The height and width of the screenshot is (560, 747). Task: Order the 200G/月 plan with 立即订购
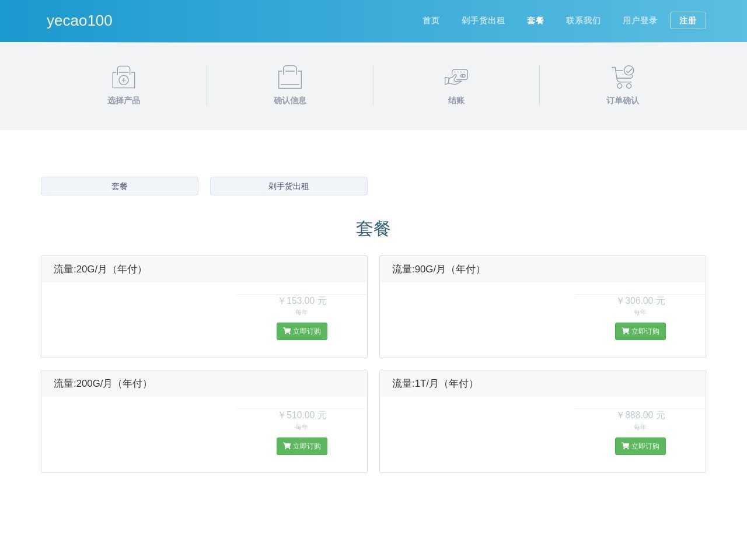pyautogui.click(x=302, y=446)
